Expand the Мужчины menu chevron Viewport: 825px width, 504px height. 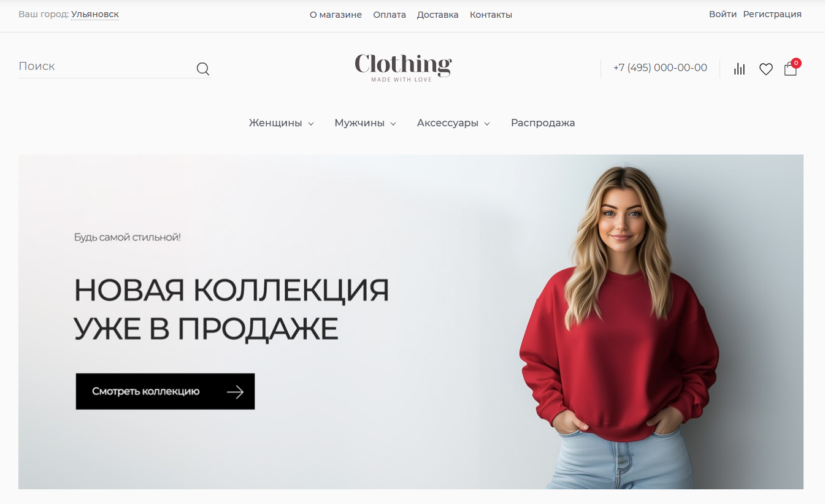(393, 124)
